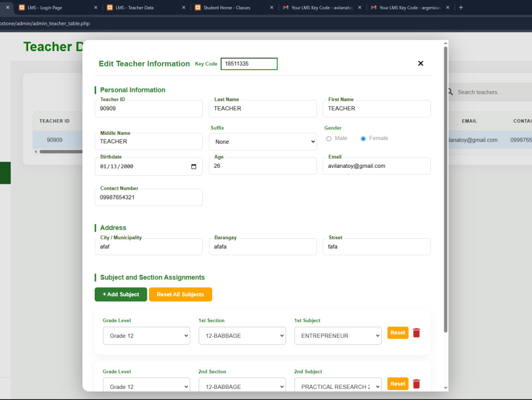Open the first row Grade Level dropdown
This screenshot has width=532, height=400.
[147, 336]
